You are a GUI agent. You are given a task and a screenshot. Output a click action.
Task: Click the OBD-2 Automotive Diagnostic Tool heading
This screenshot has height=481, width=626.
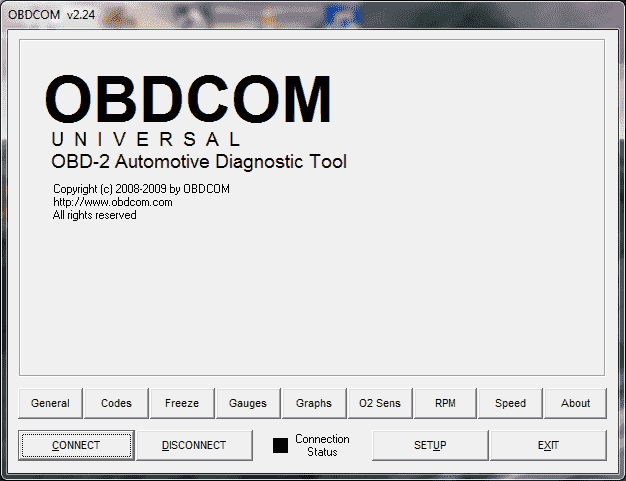(199, 162)
